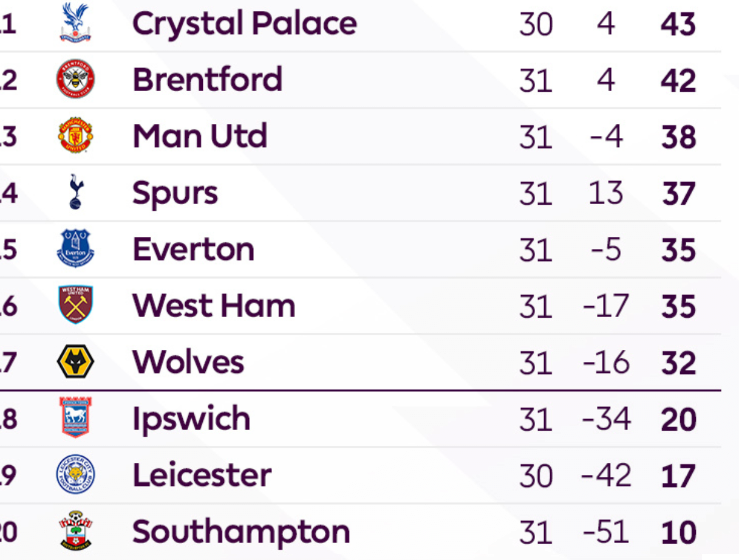Click the Spurs team name
739x560 pixels.
pos(175,194)
